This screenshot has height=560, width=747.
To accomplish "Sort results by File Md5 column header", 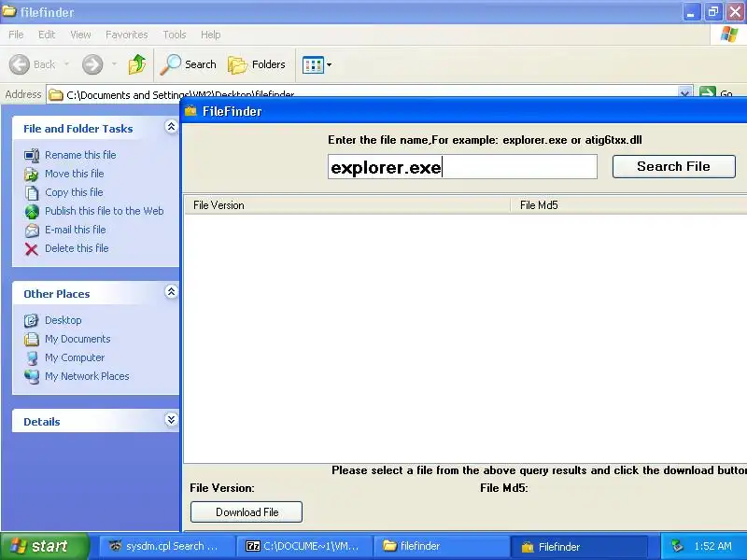I will (x=628, y=205).
